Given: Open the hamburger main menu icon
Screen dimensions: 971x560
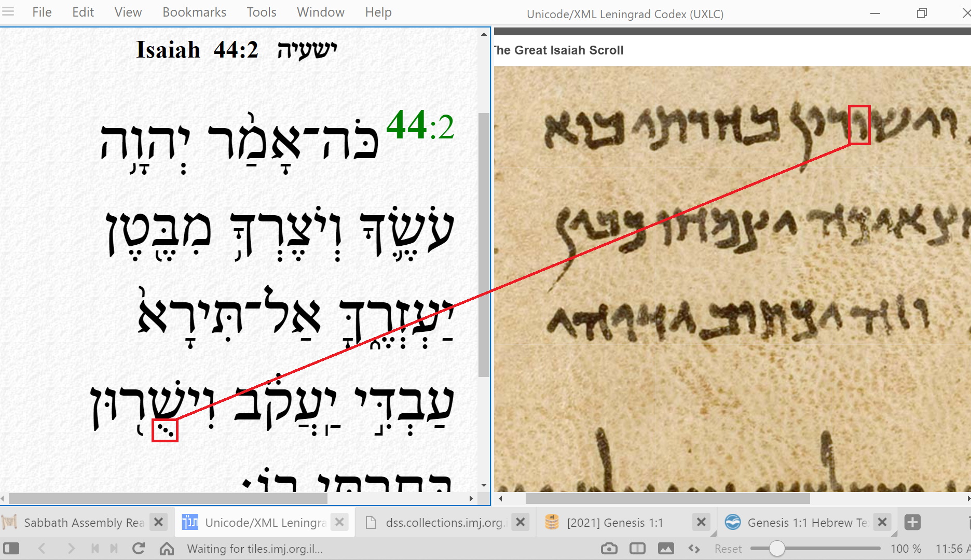Looking at the screenshot, I should tap(8, 11).
